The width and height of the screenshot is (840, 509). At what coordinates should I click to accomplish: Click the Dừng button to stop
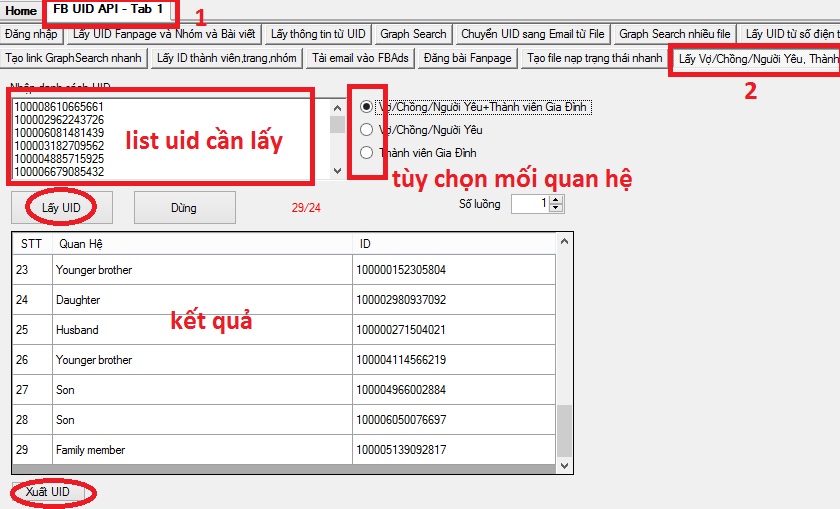(x=184, y=208)
